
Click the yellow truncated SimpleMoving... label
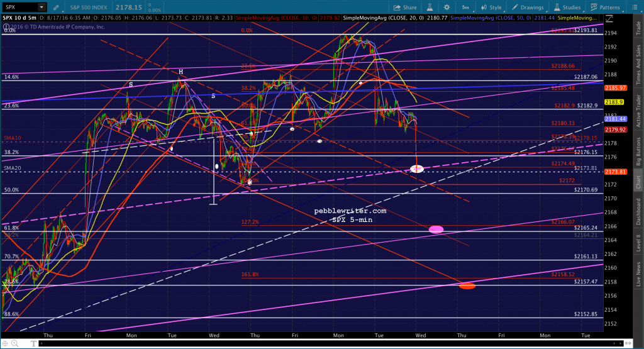577,18
